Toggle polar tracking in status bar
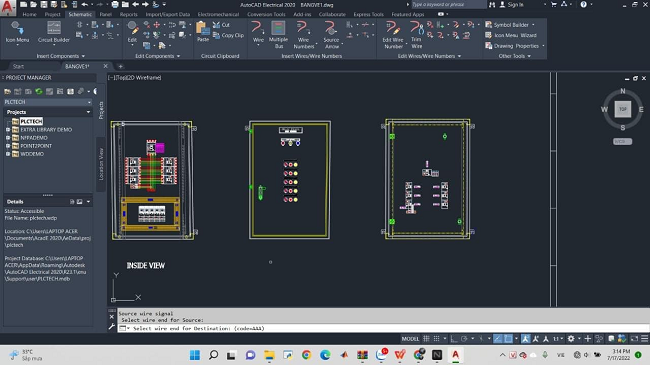 (x=464, y=339)
